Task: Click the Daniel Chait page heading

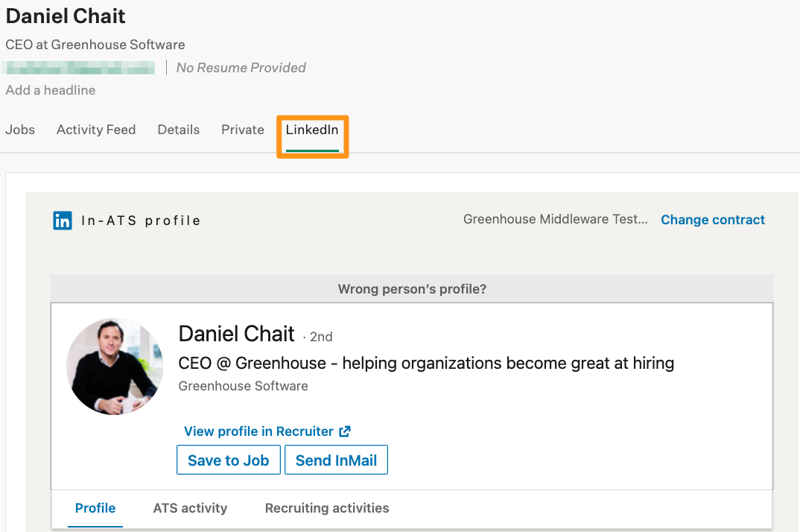Action: (x=66, y=16)
